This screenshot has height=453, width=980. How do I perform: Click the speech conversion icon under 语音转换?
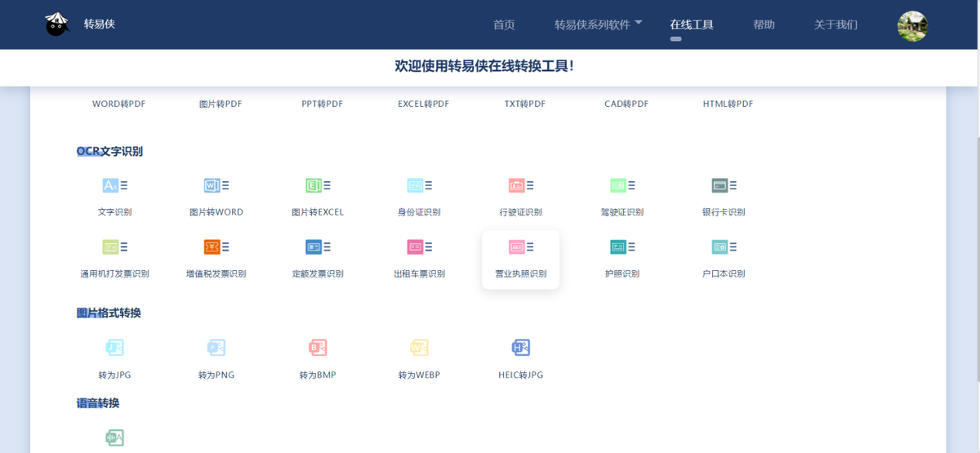tap(115, 437)
